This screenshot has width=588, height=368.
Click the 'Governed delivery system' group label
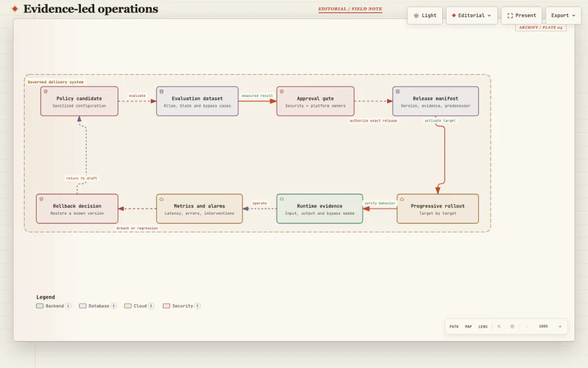(x=56, y=82)
